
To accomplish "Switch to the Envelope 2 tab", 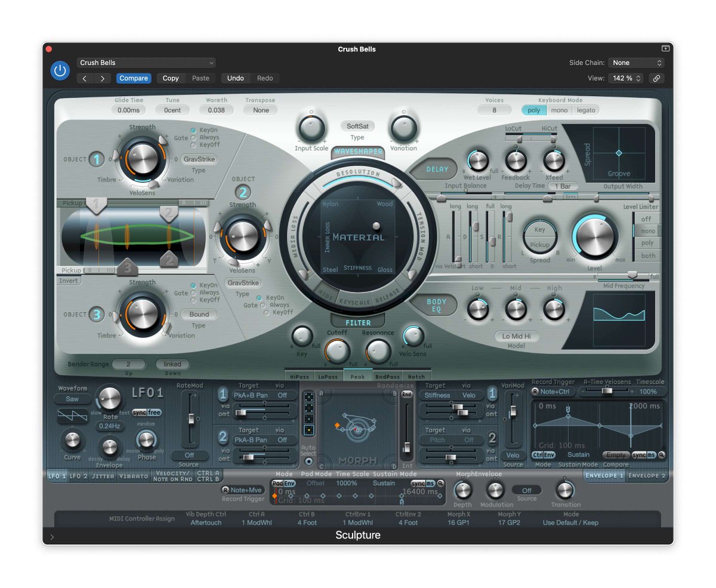I will click(647, 476).
